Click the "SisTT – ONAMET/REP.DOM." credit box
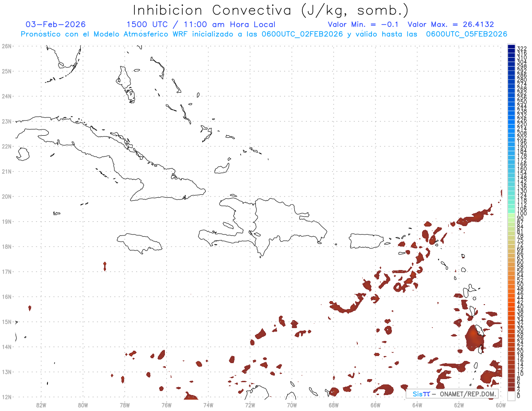 [x=452, y=394]
